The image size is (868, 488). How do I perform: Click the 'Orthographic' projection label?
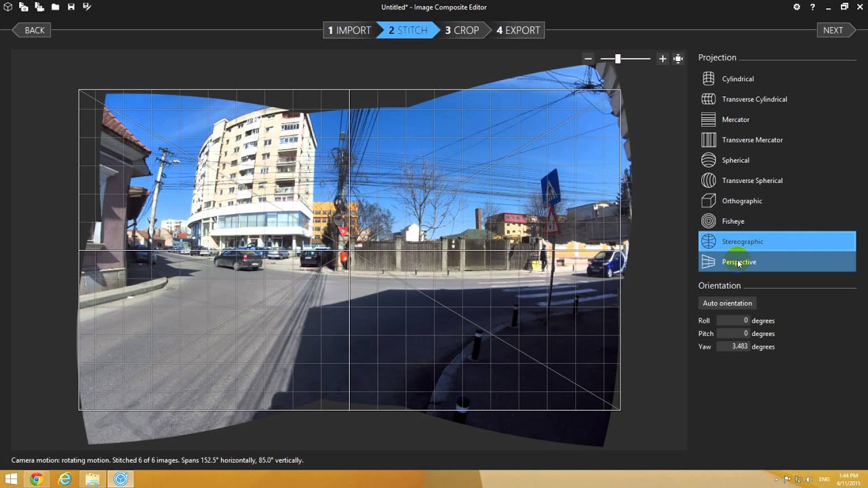click(742, 201)
